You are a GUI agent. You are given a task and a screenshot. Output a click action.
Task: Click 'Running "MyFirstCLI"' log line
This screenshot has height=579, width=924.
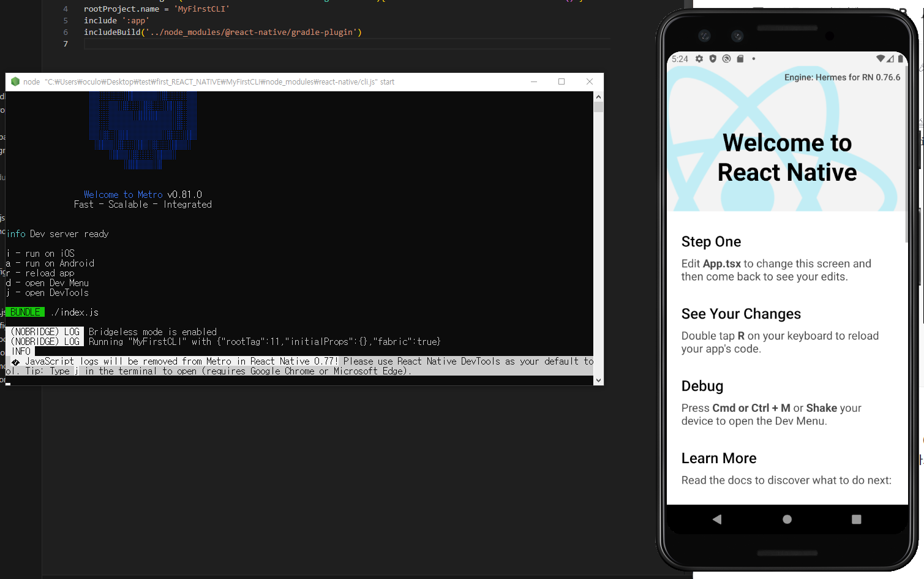[265, 342]
